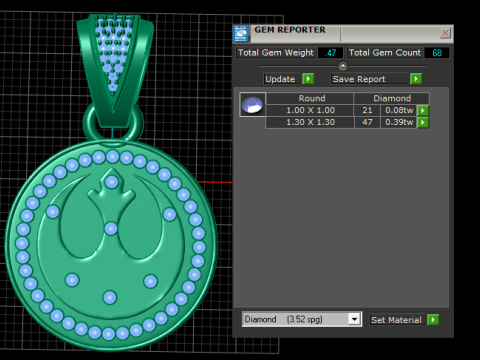Image resolution: width=480 pixels, height=360 pixels.
Task: Click the green arrow next to Save Report
Action: click(416, 79)
